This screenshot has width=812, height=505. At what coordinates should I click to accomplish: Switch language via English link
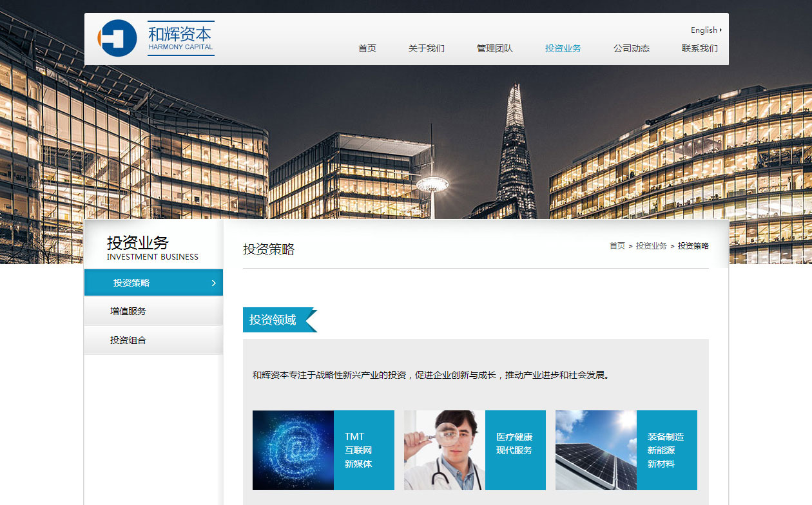[704, 30]
